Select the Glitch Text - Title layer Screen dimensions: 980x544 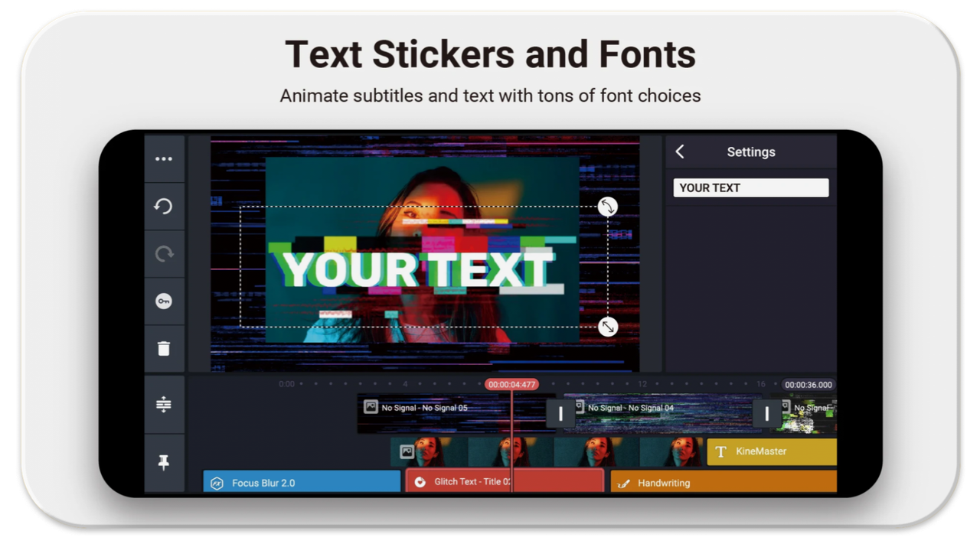[x=505, y=482]
